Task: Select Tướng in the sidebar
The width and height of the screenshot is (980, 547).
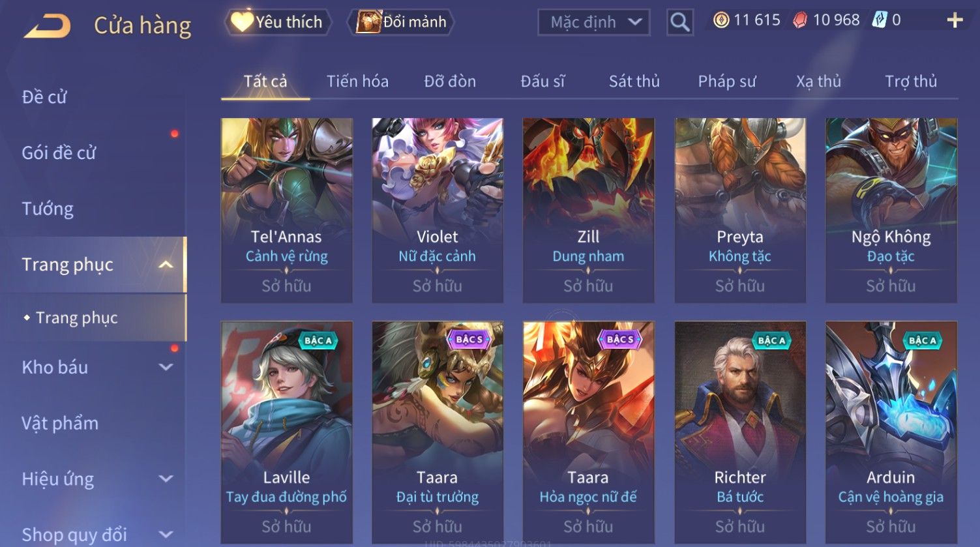Action: click(48, 209)
